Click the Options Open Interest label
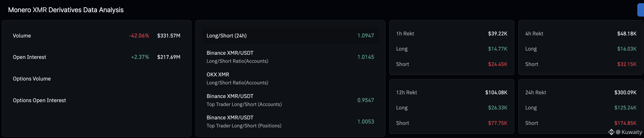Image resolution: width=644 pixels, height=138 pixels. pyautogui.click(x=39, y=100)
